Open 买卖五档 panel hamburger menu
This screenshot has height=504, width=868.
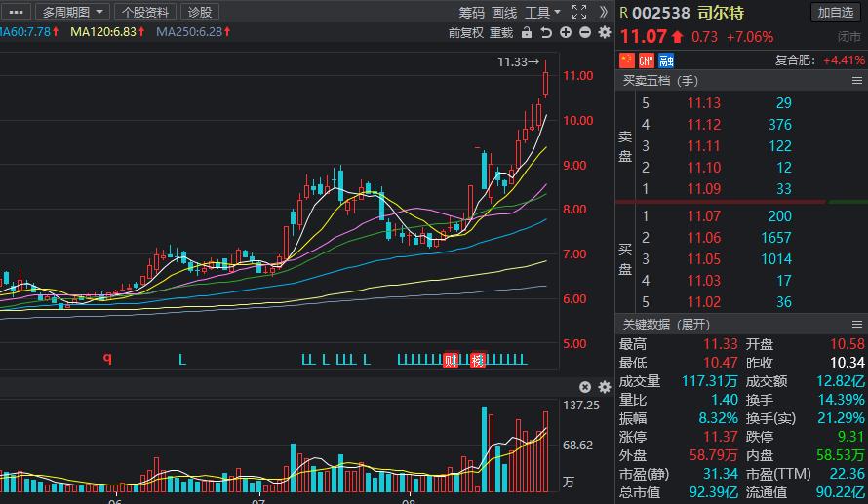tap(857, 81)
